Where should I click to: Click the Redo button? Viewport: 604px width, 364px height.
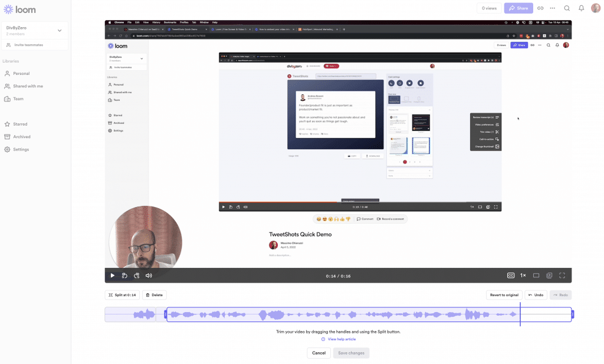click(560, 295)
